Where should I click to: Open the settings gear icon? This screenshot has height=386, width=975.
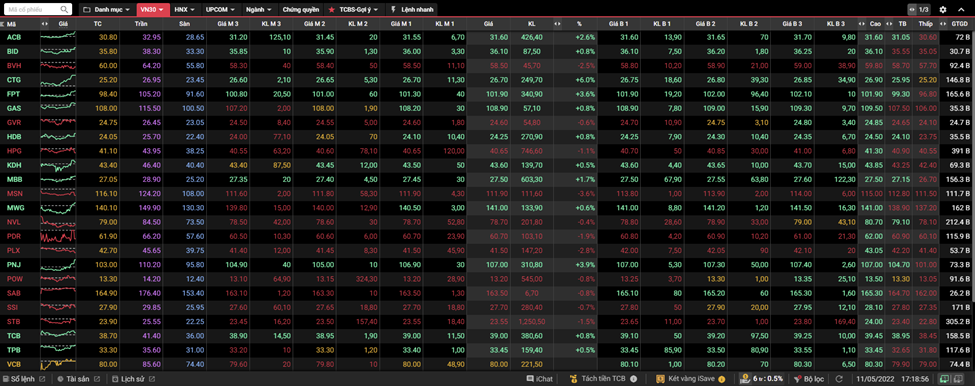(943, 9)
